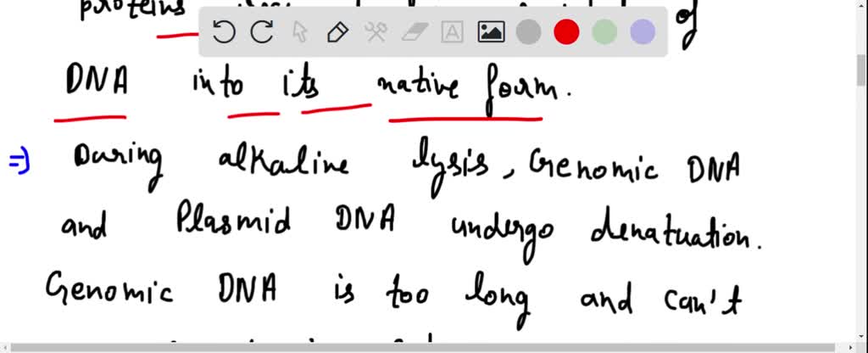
Task: Choose the light green color swatch
Action: (604, 32)
